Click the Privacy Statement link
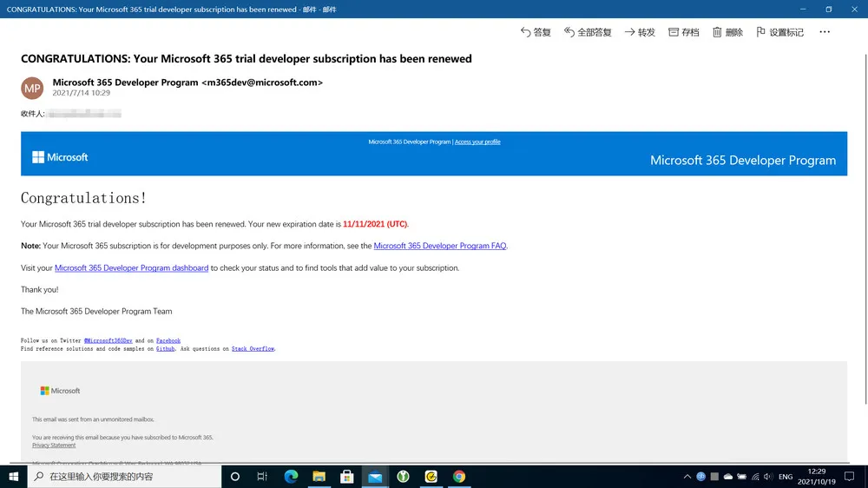Viewport: 868px width, 488px height. tap(54, 445)
